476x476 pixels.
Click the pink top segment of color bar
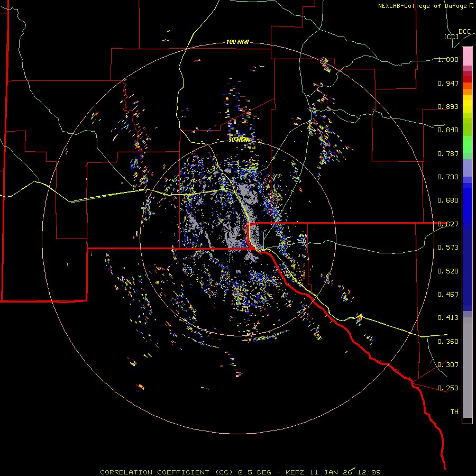(467, 57)
